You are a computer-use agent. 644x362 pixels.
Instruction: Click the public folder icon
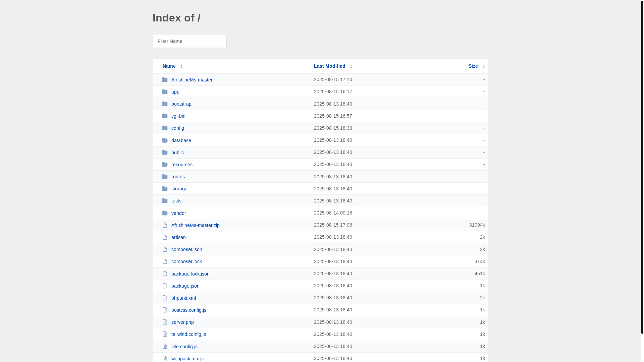165,153
